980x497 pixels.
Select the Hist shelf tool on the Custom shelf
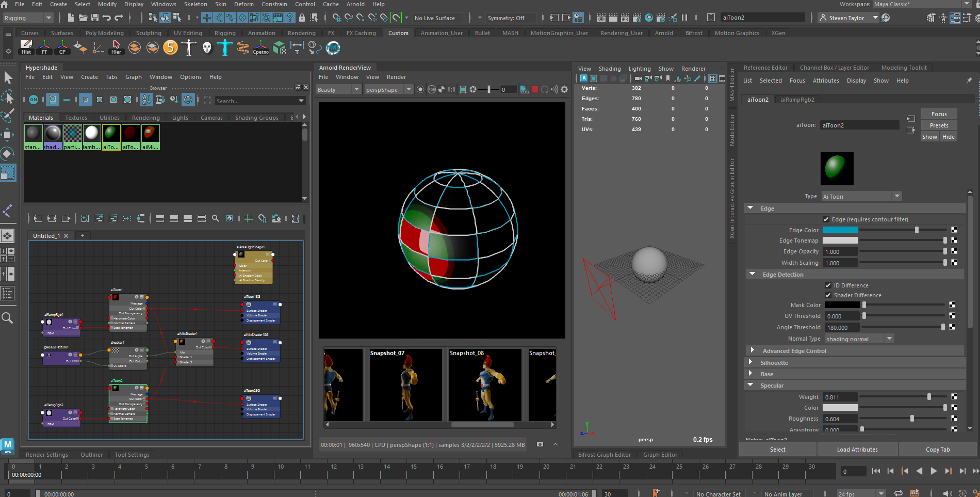point(26,47)
